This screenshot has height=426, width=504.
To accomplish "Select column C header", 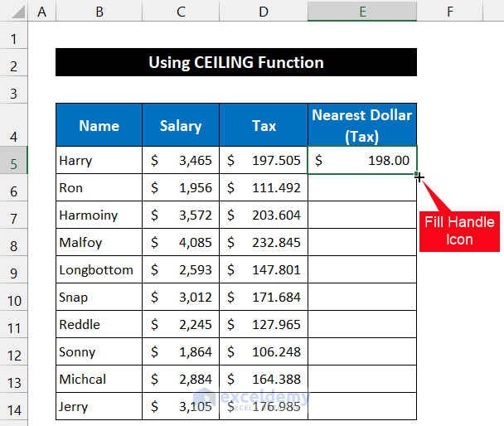I will coord(181,12).
